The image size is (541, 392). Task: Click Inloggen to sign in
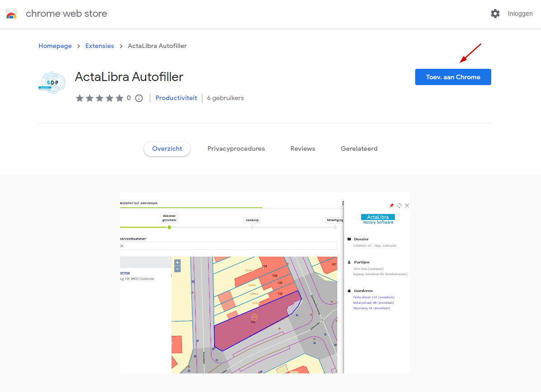[x=520, y=14]
